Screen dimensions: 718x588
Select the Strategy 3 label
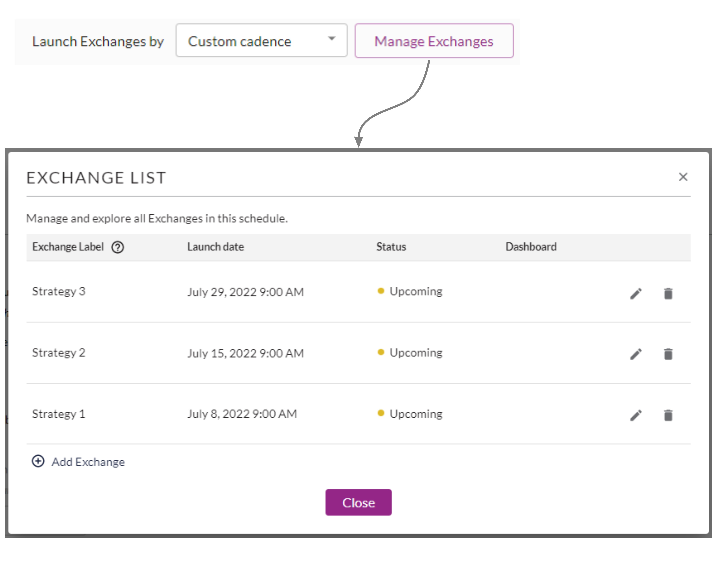point(59,292)
